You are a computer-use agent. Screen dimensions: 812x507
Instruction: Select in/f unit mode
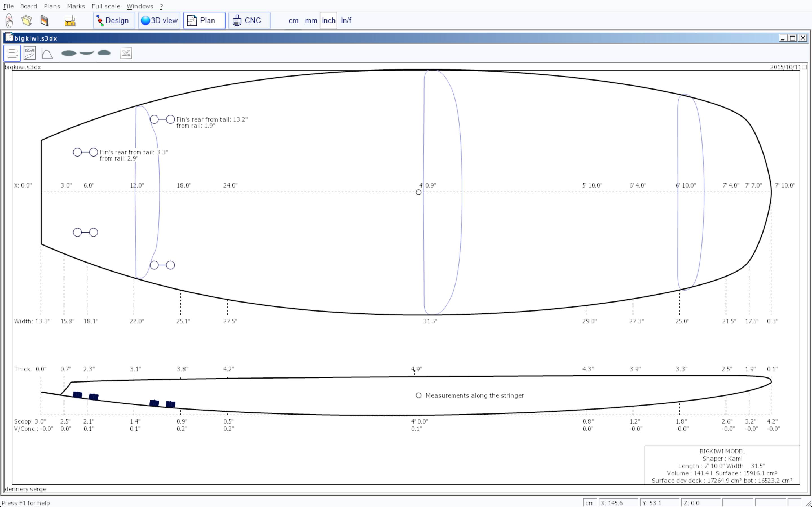[x=346, y=21]
